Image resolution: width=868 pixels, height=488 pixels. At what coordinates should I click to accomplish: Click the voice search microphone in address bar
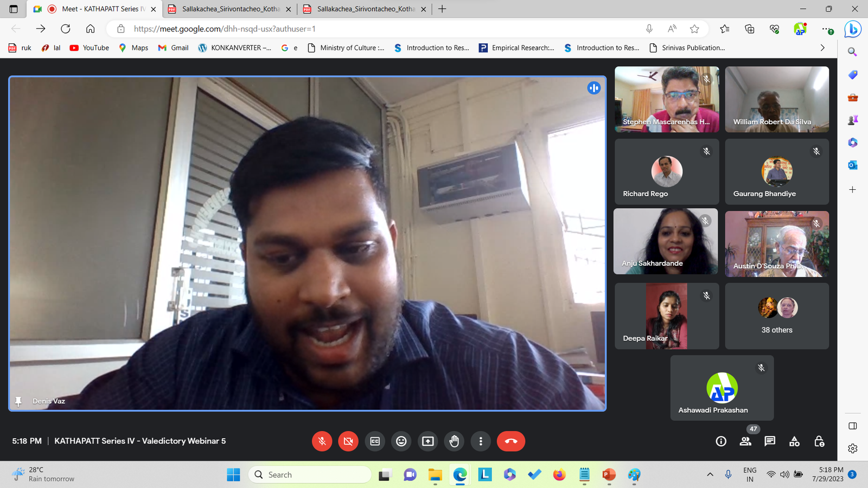point(649,29)
